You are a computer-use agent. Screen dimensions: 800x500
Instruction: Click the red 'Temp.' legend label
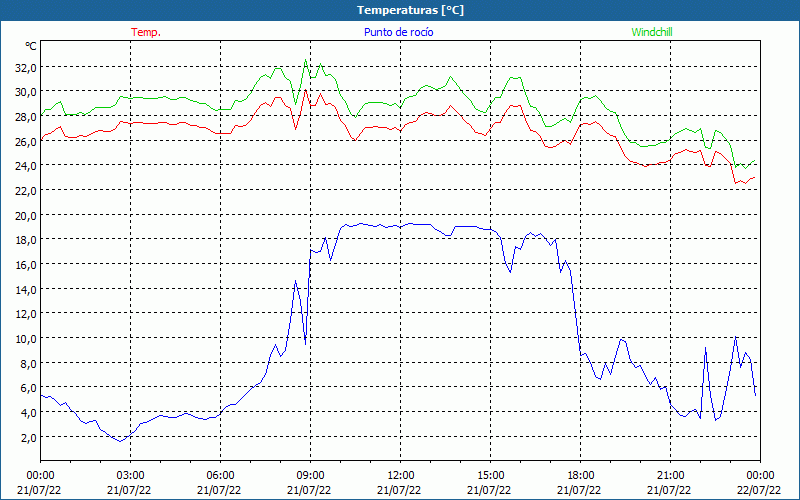(146, 32)
